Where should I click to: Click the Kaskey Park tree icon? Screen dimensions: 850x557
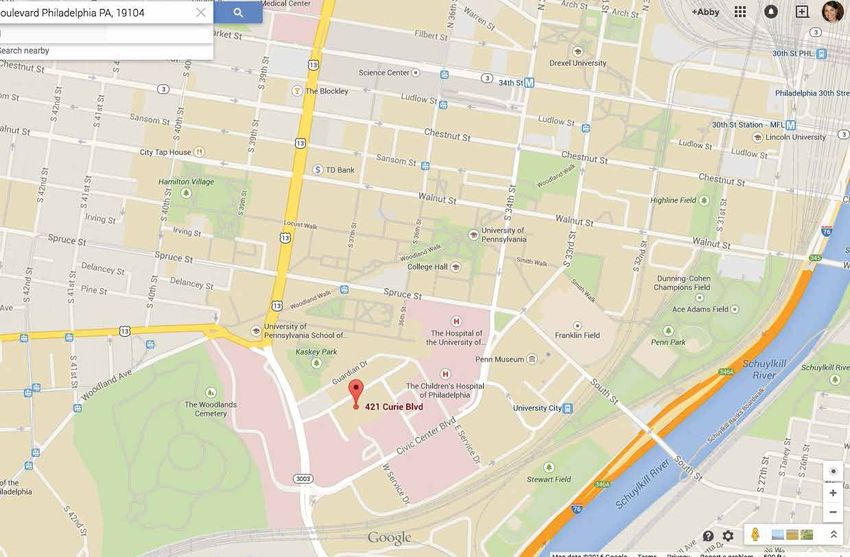(x=317, y=362)
